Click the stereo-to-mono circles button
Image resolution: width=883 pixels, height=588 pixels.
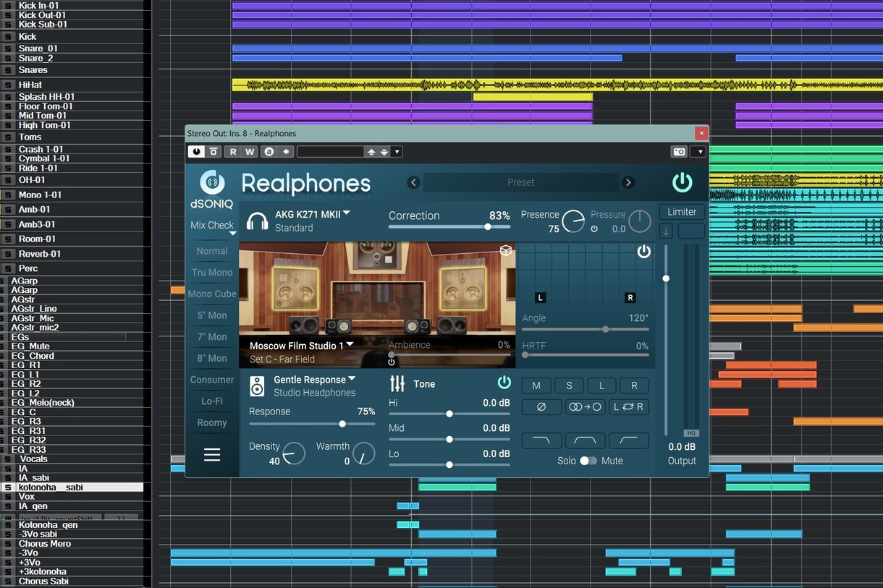tap(585, 407)
